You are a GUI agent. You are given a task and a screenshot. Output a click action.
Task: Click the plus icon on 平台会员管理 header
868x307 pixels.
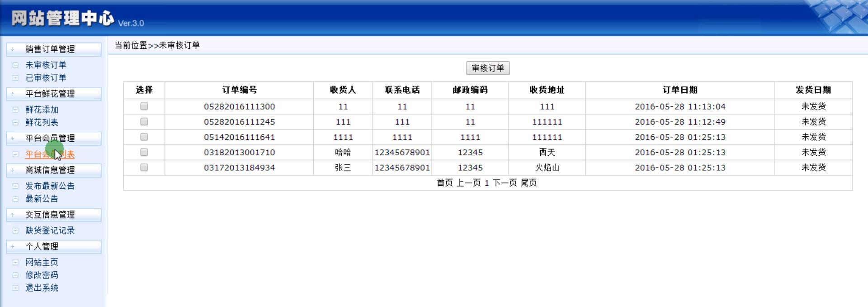[13, 139]
